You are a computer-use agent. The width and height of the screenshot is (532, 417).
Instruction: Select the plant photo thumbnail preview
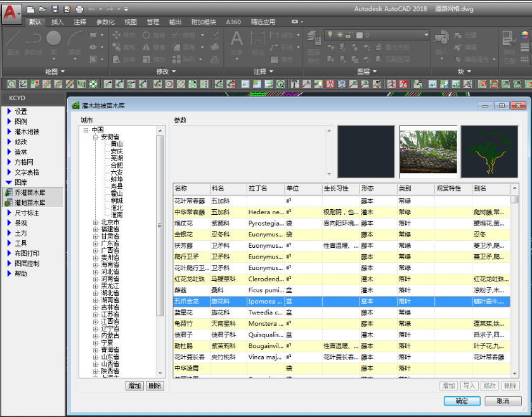click(428, 151)
